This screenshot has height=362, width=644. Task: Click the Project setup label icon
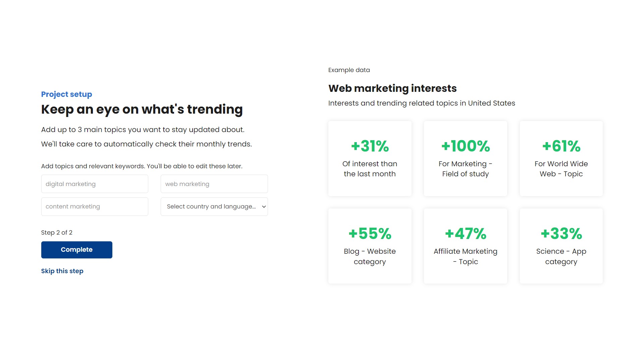click(x=66, y=94)
